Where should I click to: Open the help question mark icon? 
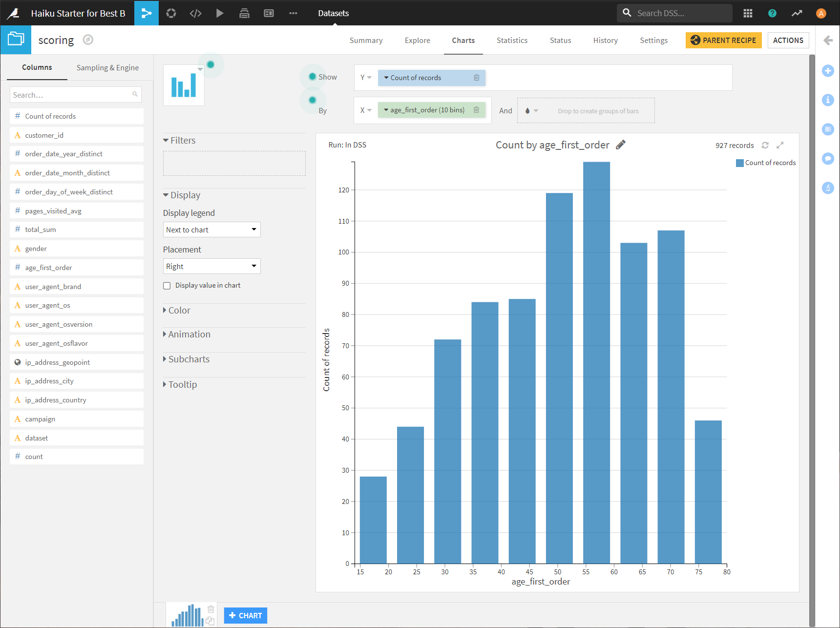[x=772, y=13]
